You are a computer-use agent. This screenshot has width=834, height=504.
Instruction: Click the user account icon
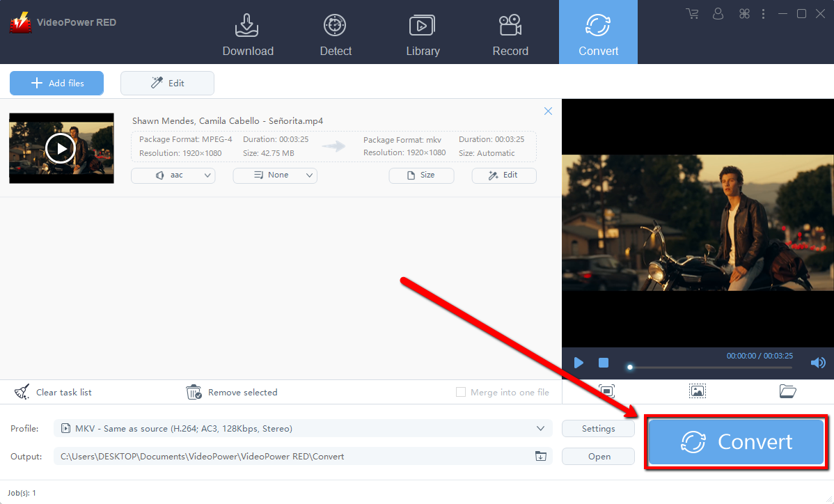click(x=718, y=13)
